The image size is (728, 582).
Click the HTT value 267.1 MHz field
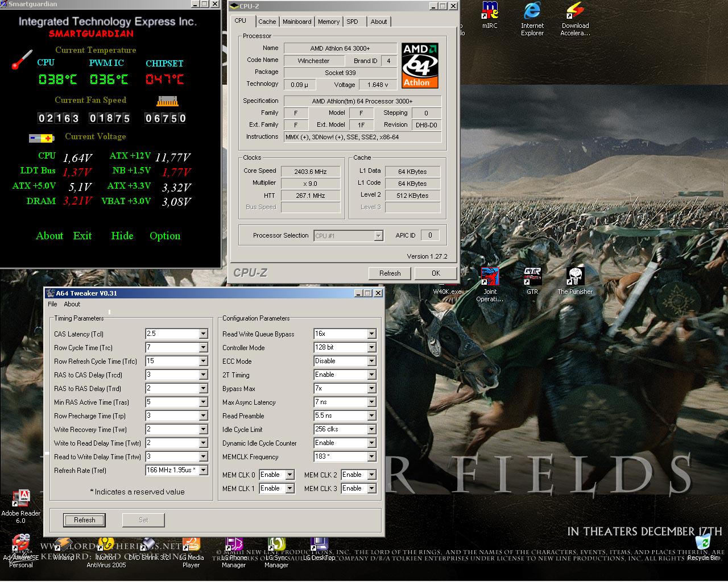311,195
